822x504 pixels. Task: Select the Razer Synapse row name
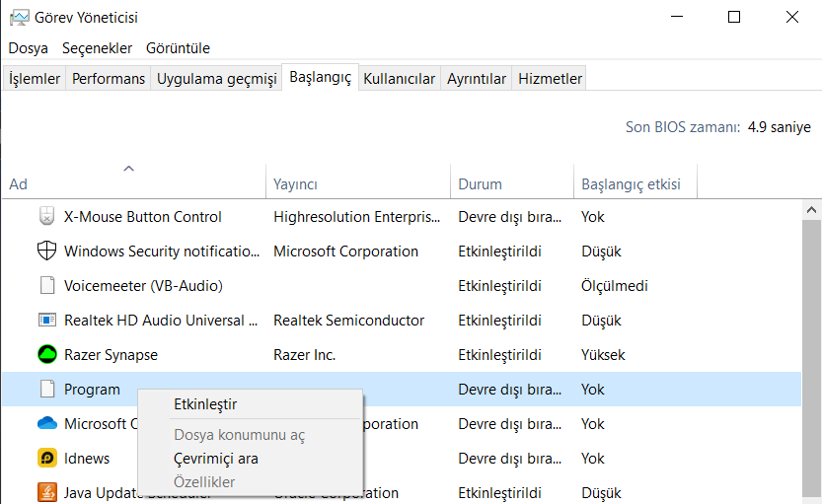pyautogui.click(x=111, y=355)
